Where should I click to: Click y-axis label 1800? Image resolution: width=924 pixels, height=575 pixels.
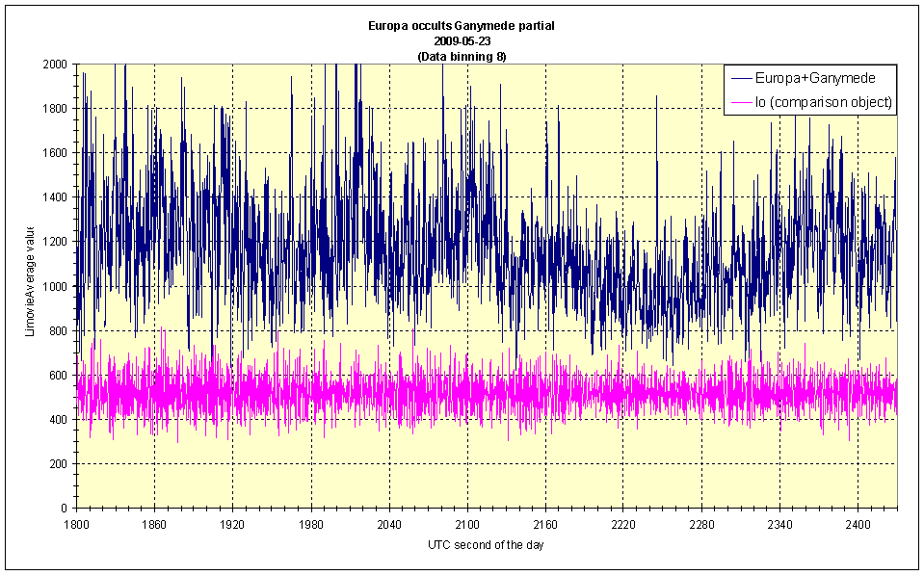click(55, 109)
